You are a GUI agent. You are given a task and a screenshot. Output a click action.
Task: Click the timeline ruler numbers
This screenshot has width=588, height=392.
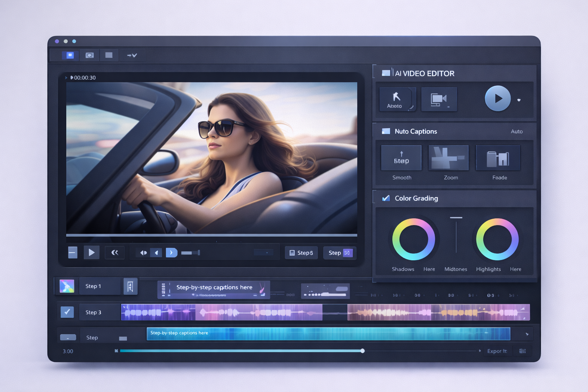point(444,295)
